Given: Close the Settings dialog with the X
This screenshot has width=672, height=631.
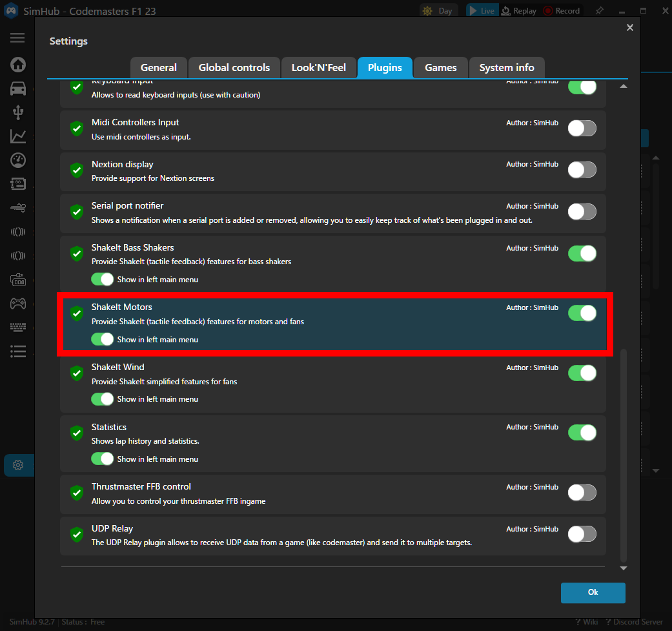Looking at the screenshot, I should 629,27.
